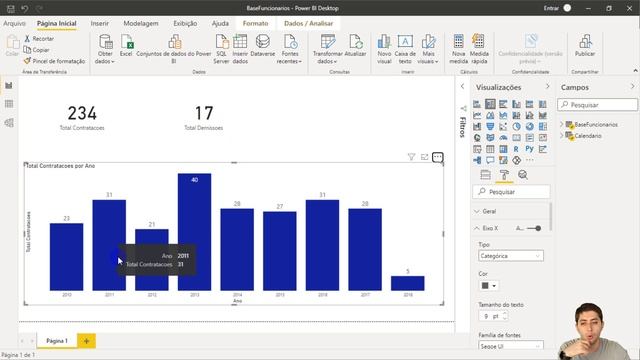Image resolution: width=640 pixels, height=360 pixels.
Task: Collapse the Visualizações pane
Action: pyautogui.click(x=547, y=87)
